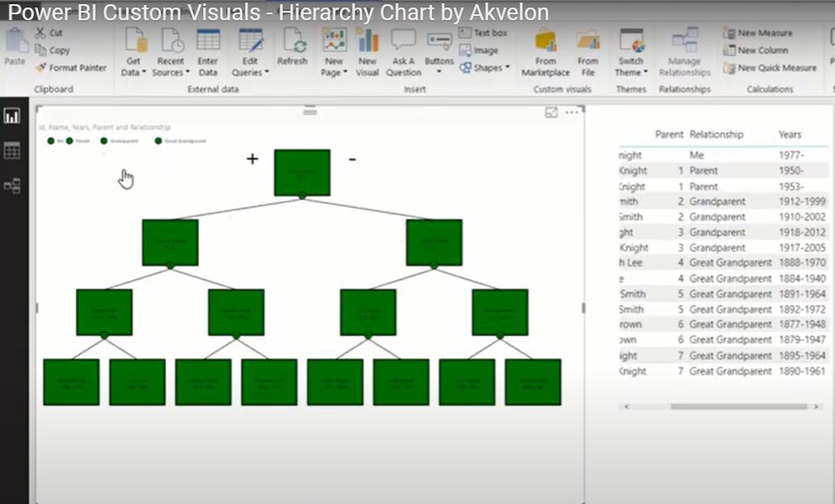Select the Format Painter tool
This screenshot has height=504, width=835.
(70, 68)
